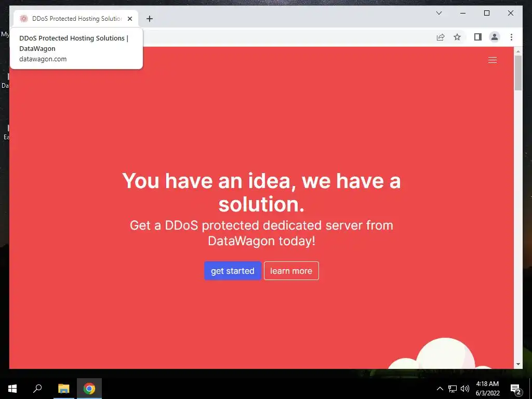Click the scrollbar up arrow

coord(518,51)
